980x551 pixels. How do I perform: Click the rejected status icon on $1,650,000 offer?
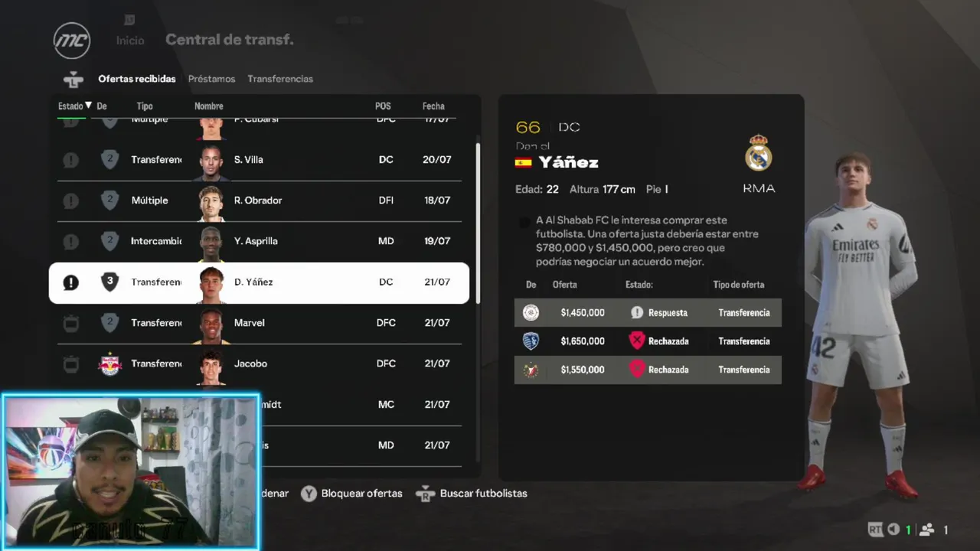click(637, 341)
